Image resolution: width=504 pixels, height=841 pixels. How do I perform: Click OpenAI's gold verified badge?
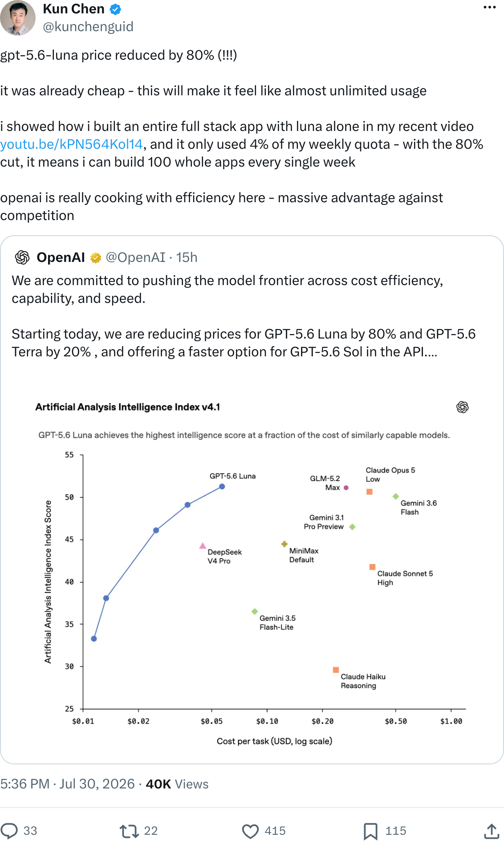(96, 258)
